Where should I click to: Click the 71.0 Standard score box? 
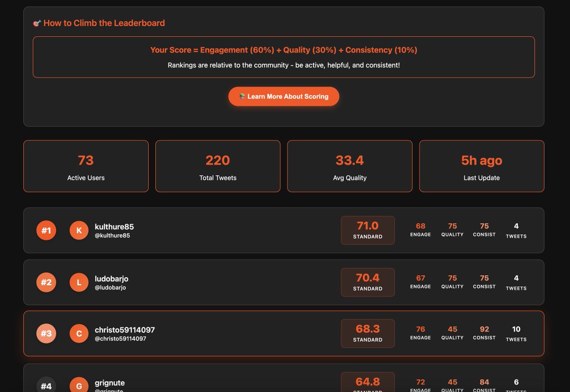coord(368,230)
